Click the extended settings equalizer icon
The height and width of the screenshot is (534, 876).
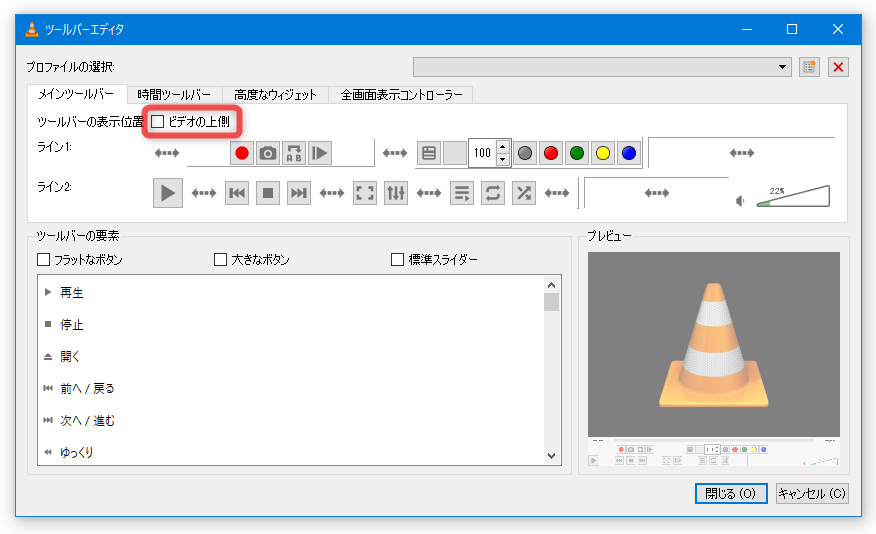pos(396,193)
